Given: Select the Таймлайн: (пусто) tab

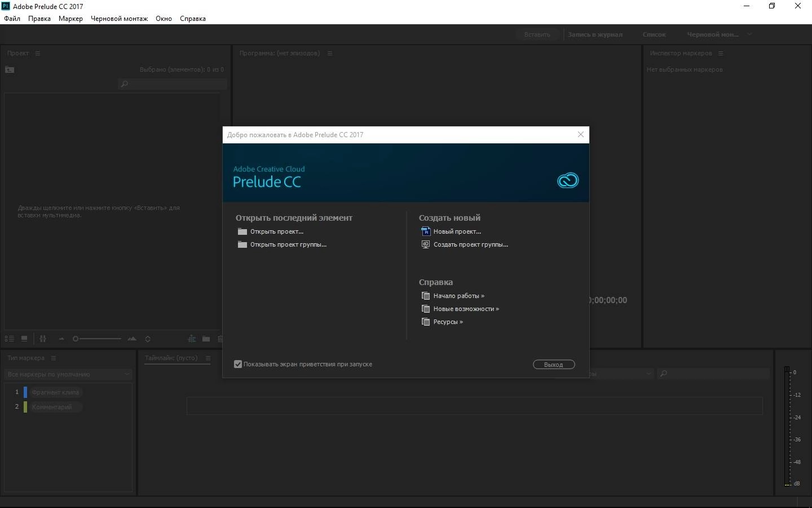Looking at the screenshot, I should 171,358.
